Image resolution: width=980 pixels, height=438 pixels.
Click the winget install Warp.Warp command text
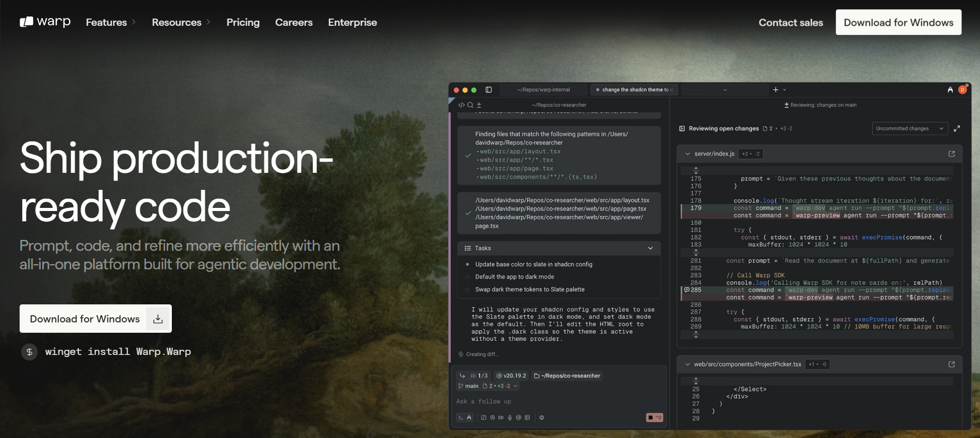[118, 351]
